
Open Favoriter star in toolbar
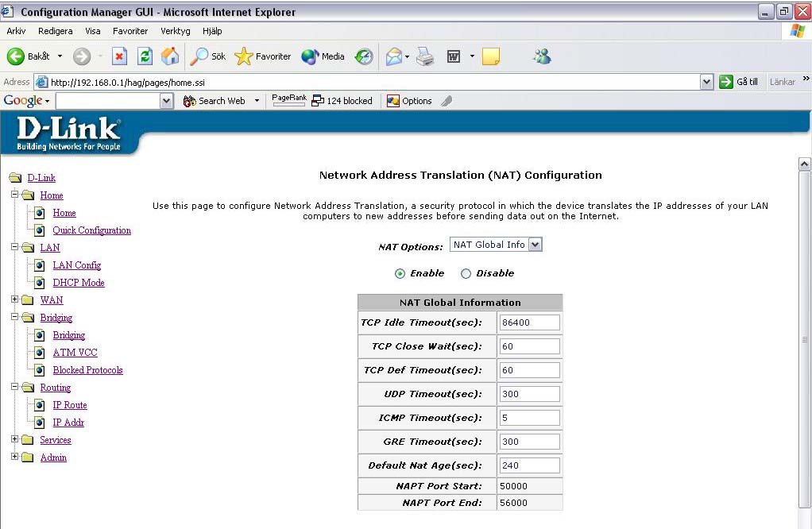tap(262, 56)
